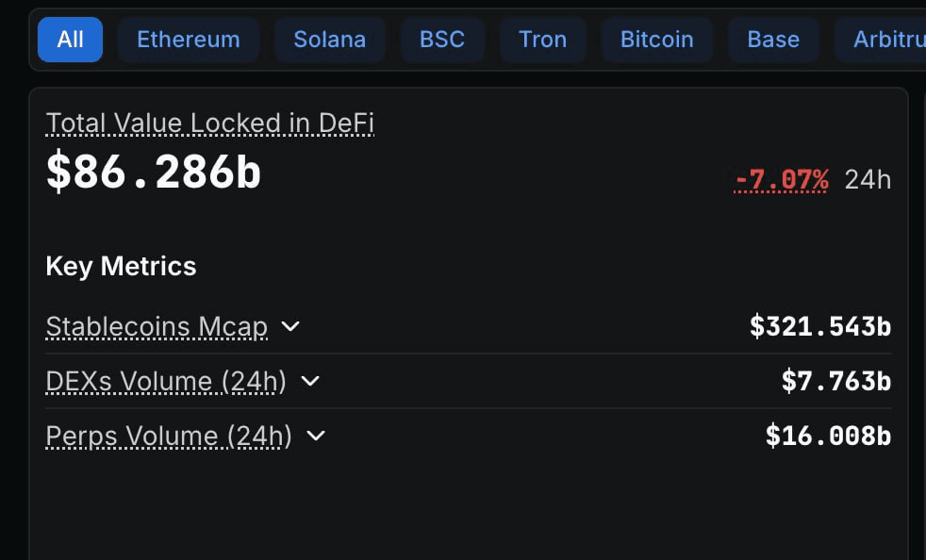Switch to the Ethereum chain tab
Image resolution: width=926 pixels, height=560 pixels.
point(188,40)
